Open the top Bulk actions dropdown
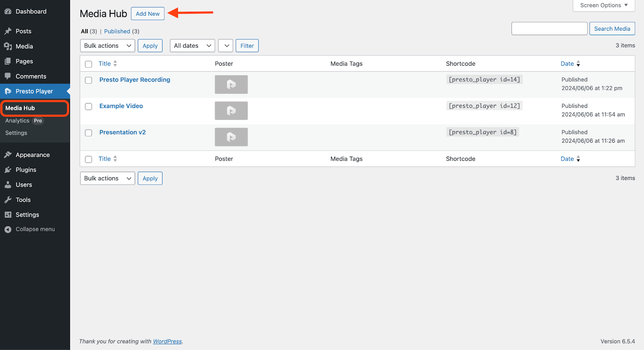 tap(107, 46)
